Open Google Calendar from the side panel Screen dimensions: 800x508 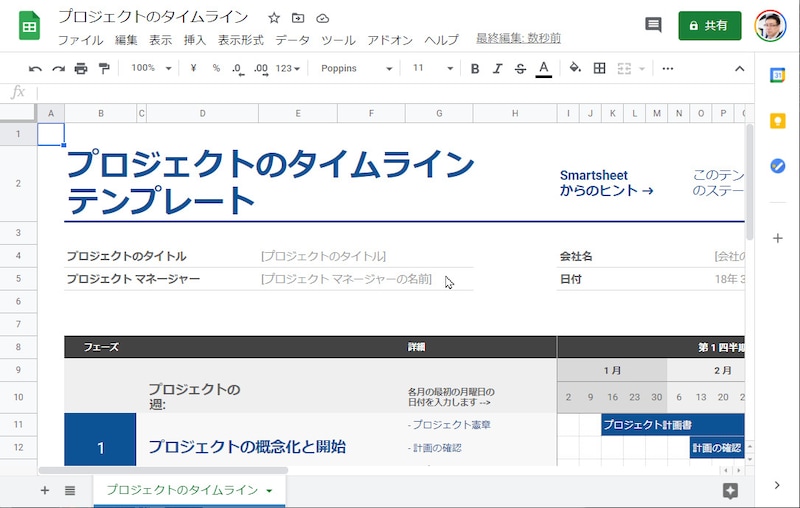777,76
